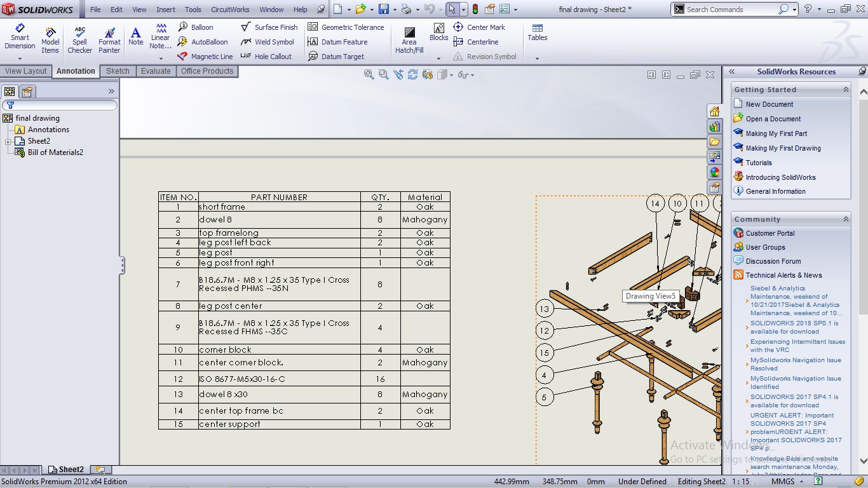Click Making My First Drawing tutorial

point(783,147)
